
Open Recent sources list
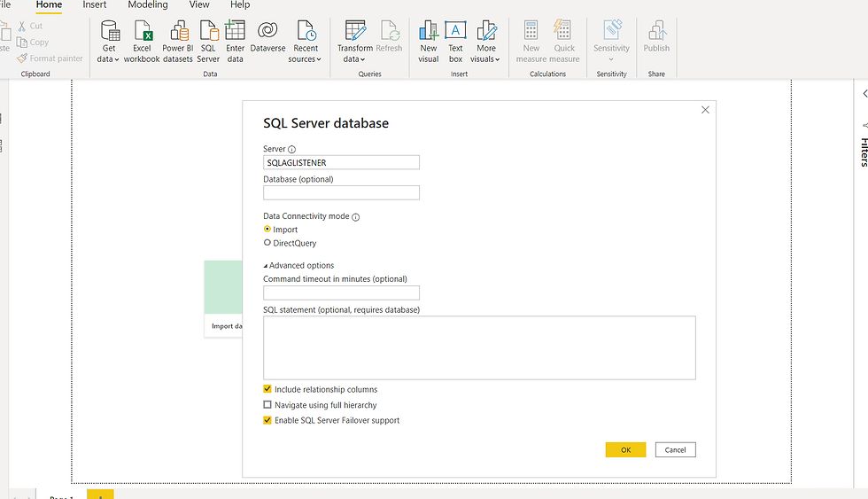pos(305,42)
